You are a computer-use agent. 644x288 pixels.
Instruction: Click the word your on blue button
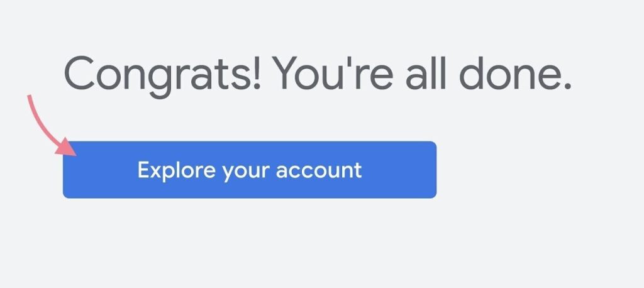tap(246, 172)
